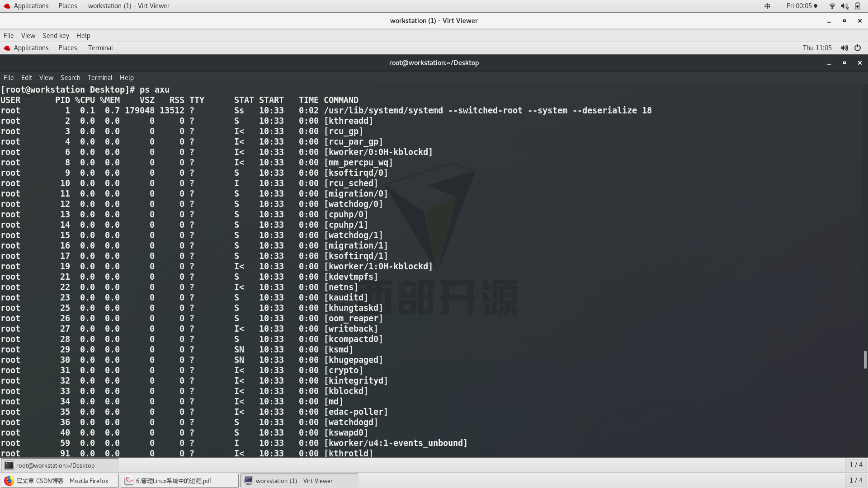Click Virt Viewer icon in taskbar
Screen dimensions: 868x488
pos(249,481)
